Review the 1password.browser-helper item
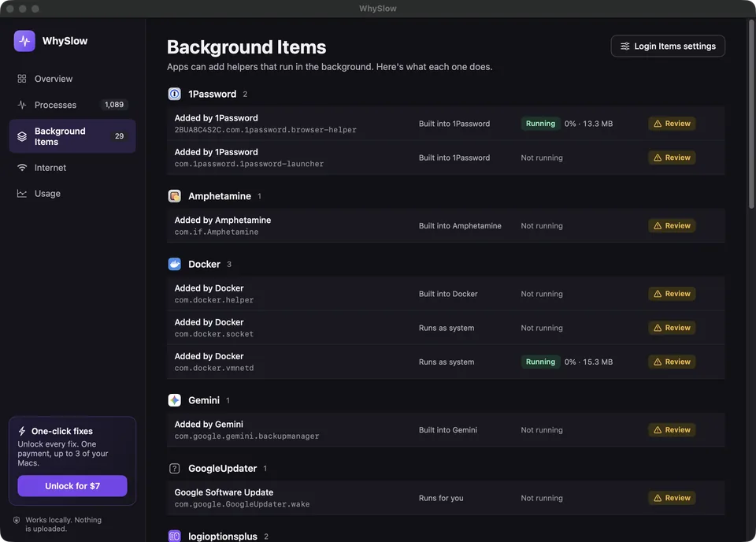This screenshot has height=542, width=756. tap(672, 124)
